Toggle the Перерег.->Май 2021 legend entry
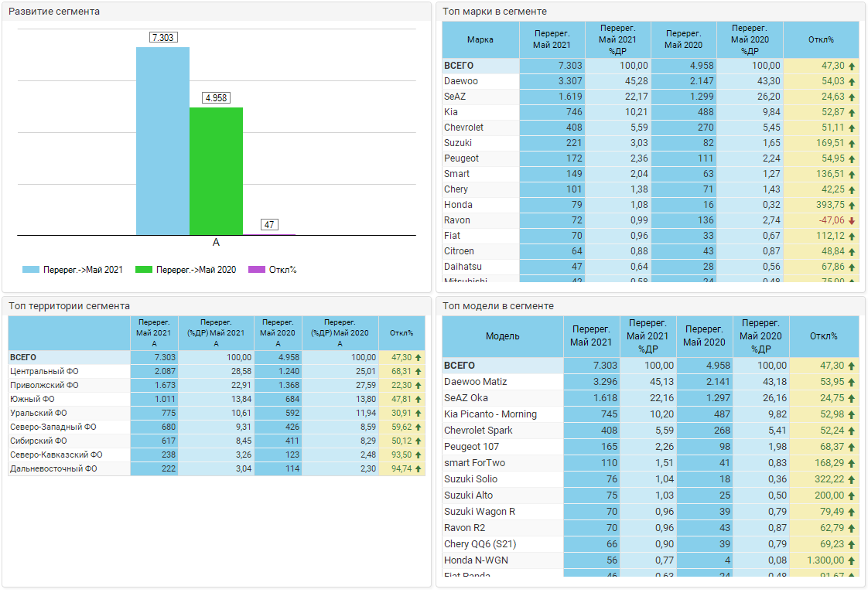Viewport: 868px width, 613px height. click(x=73, y=270)
